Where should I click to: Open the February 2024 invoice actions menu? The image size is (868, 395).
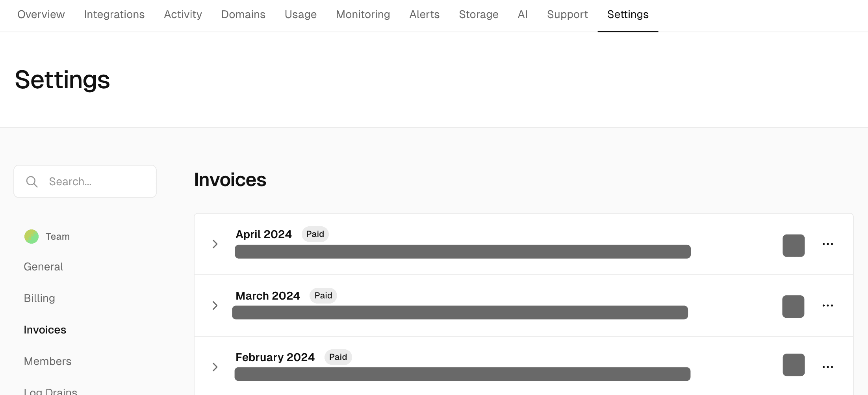coord(828,367)
